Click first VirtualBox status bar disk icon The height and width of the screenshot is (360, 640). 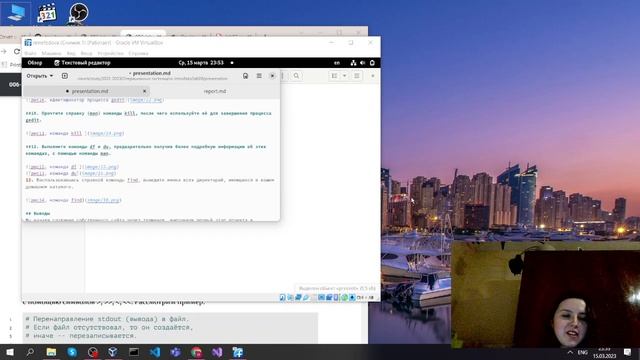(282, 298)
